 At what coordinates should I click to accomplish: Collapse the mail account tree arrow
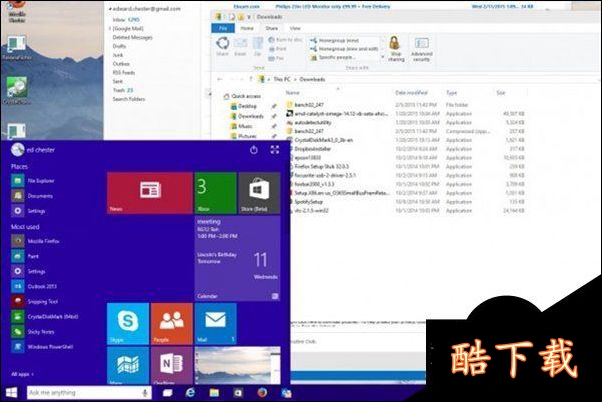pos(110,8)
